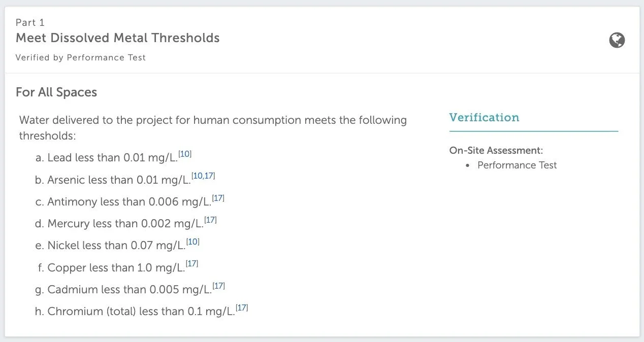Open citation [10] next to Lead threshold

pyautogui.click(x=185, y=154)
